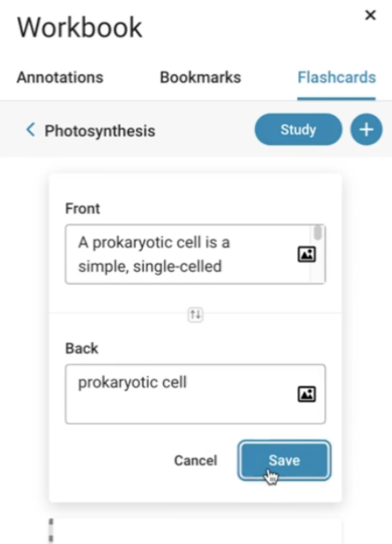Click into the Front text field
The width and height of the screenshot is (392, 544).
pos(187,254)
